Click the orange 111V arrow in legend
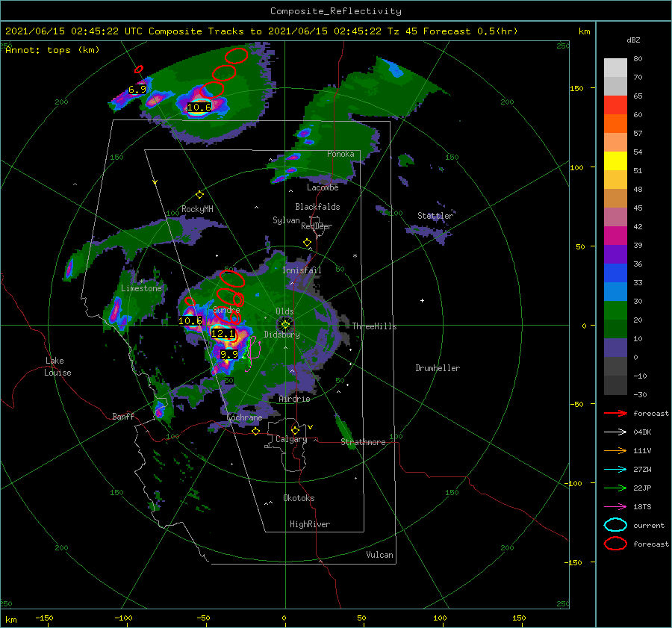Image resolution: width=672 pixels, height=628 pixels. point(615,450)
